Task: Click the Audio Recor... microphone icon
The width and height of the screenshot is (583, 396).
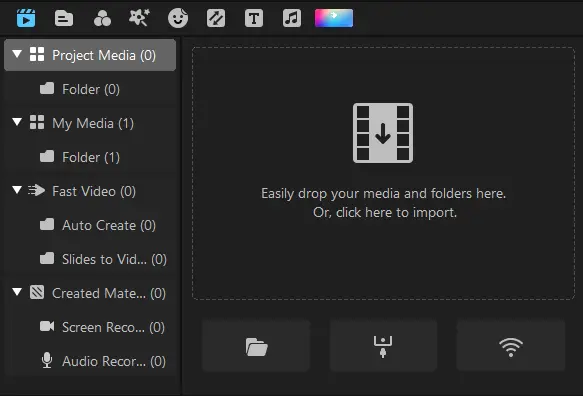Action: pyautogui.click(x=47, y=360)
